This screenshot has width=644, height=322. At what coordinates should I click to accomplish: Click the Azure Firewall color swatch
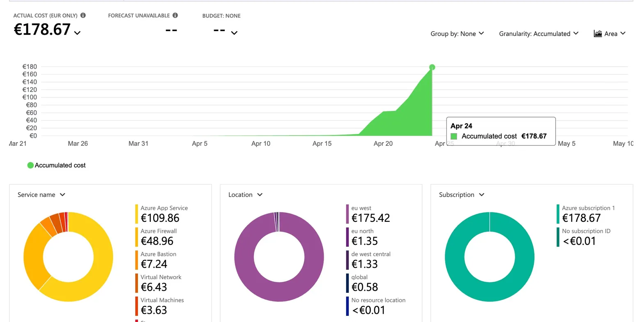[137, 237]
